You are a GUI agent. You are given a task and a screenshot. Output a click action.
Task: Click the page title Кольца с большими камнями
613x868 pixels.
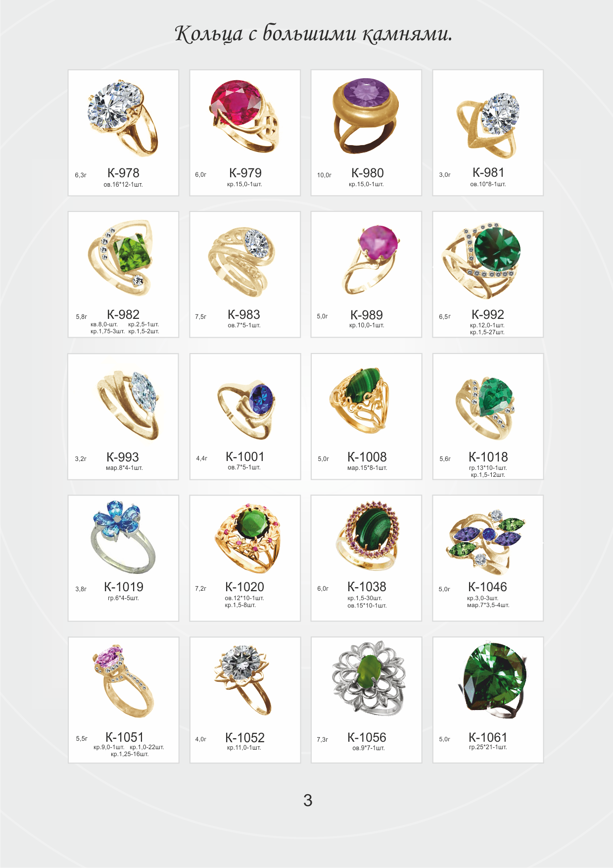tap(314, 34)
